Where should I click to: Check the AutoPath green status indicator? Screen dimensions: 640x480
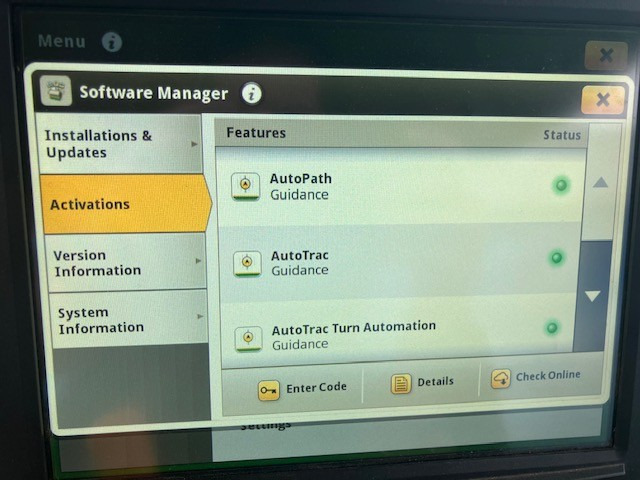(x=561, y=185)
